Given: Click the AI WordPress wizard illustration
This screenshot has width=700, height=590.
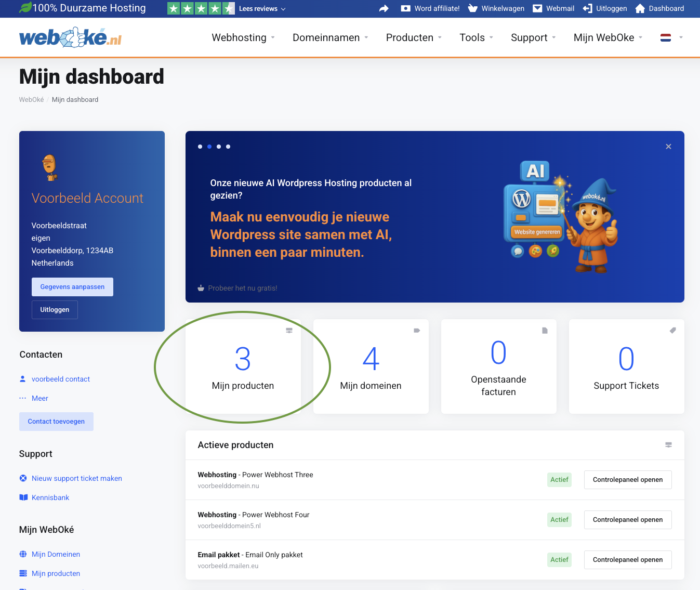Looking at the screenshot, I should click(x=560, y=217).
